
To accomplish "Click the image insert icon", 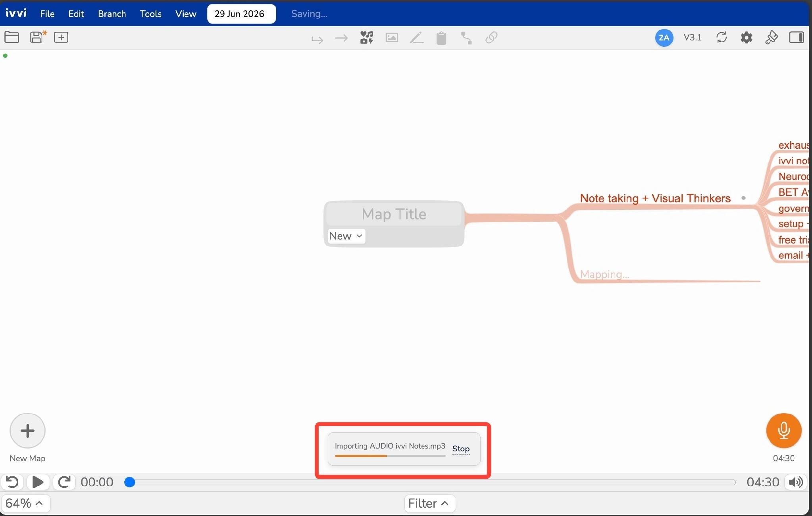I will coord(392,38).
